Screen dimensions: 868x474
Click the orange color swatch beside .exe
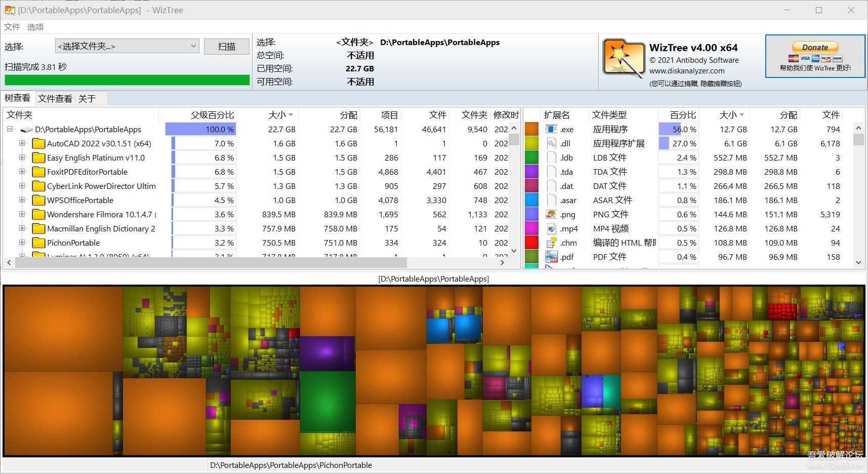[531, 129]
